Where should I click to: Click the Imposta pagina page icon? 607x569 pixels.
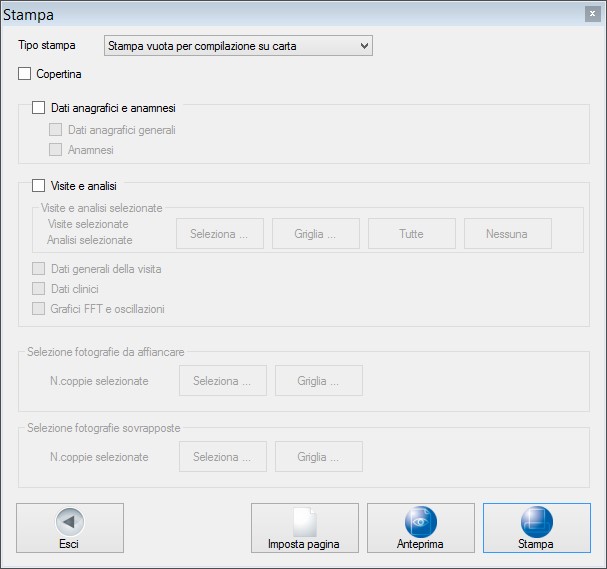(x=304, y=521)
